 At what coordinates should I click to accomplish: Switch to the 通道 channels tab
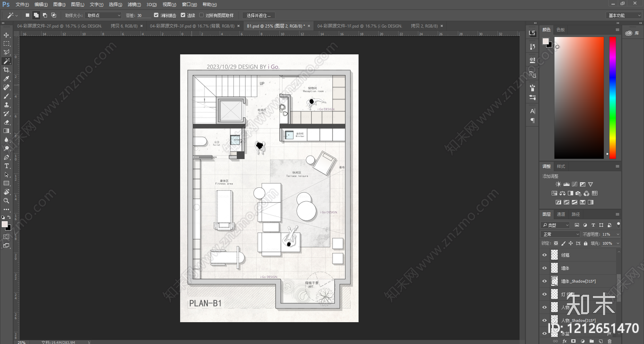tap(561, 214)
